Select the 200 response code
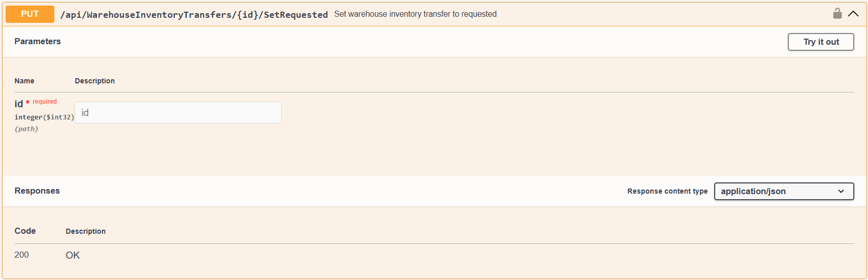Image resolution: width=868 pixels, height=280 pixels. pos(22,255)
